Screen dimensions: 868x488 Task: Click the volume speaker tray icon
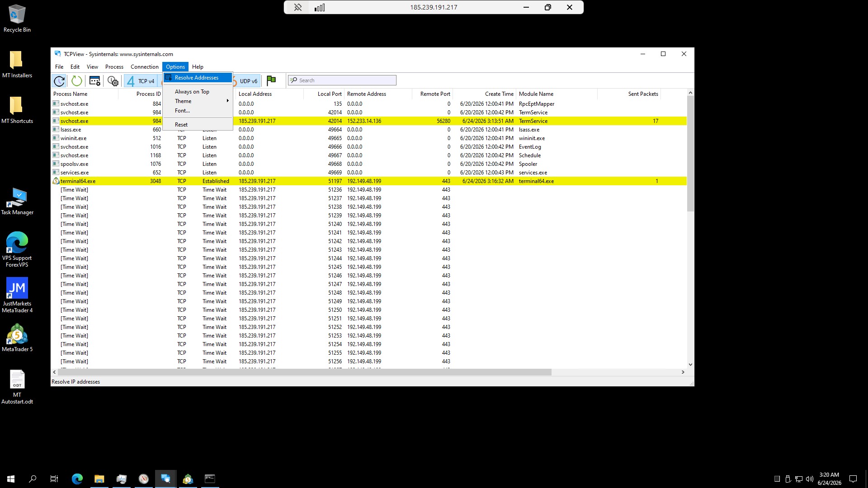coord(809,479)
